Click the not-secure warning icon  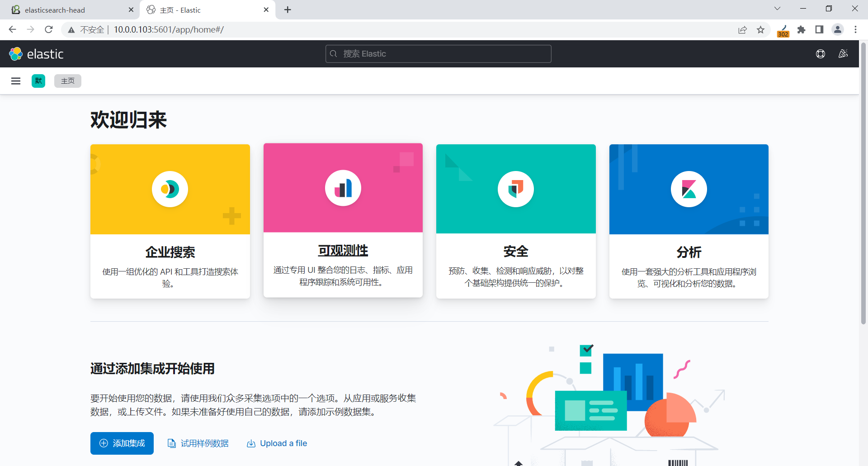[71, 30]
